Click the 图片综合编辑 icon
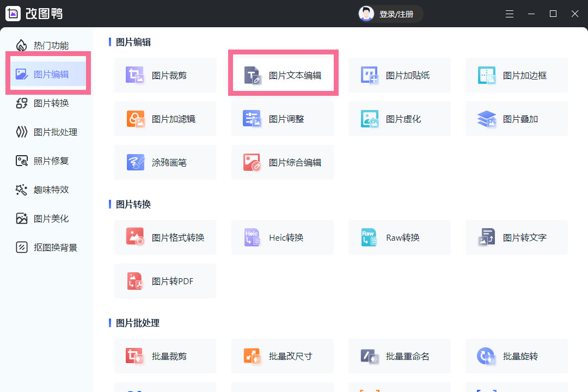Image resolution: width=588 pixels, height=392 pixels. [252, 162]
